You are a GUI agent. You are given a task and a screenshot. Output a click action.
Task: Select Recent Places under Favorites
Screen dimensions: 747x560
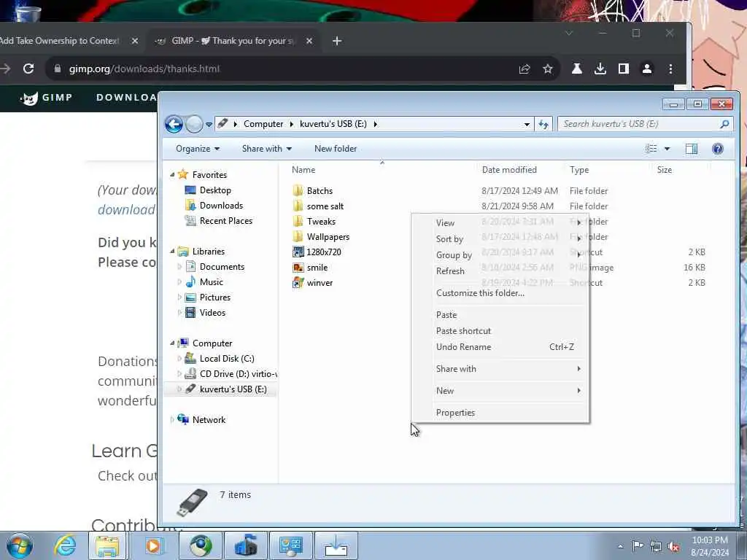point(226,220)
